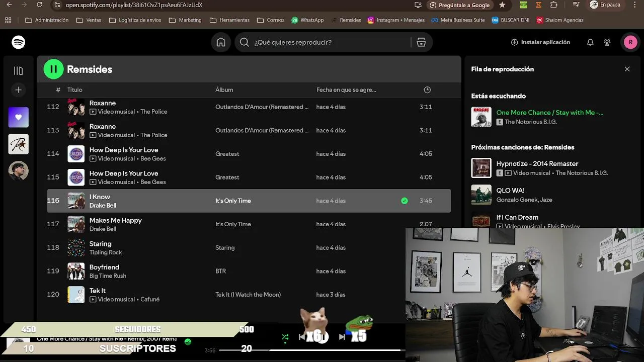Image resolution: width=644 pixels, height=362 pixels.
Task: Click How Deep Is Your Love cover, row 115
Action: point(76,177)
